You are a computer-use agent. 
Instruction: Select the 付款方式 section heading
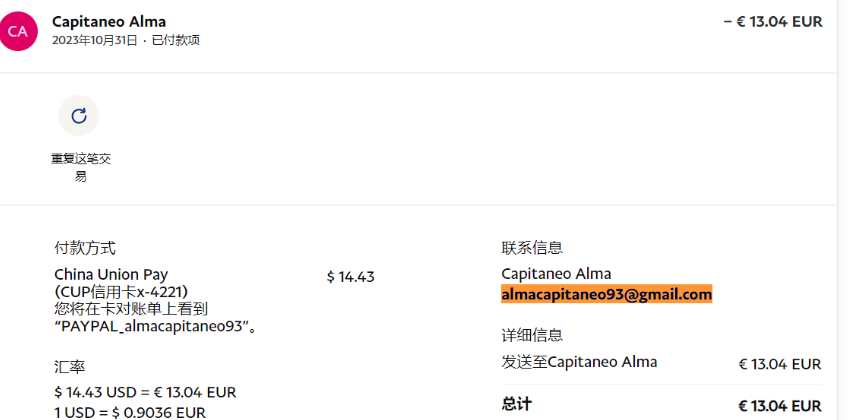click(85, 247)
